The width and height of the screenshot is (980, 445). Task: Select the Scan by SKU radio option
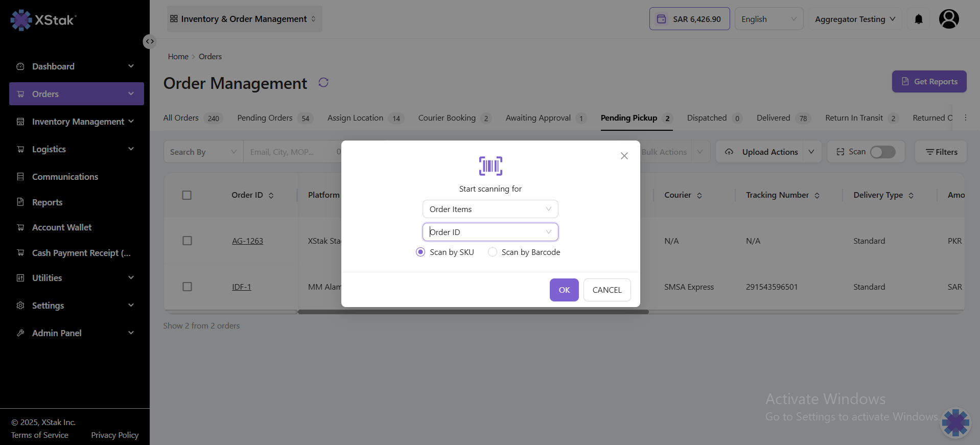(421, 252)
